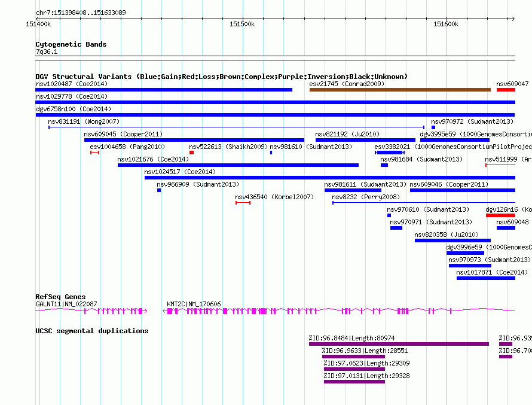Select the brown esv21745 (Conrad2009) complex variant bar
This screenshot has height=405, width=532.
click(400, 90)
